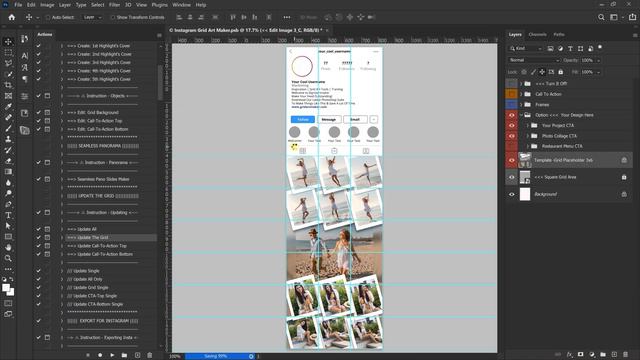Screen dimensions: 640x360
Task: Toggle checkmark for Update The Grid action
Action: pyautogui.click(x=38, y=237)
